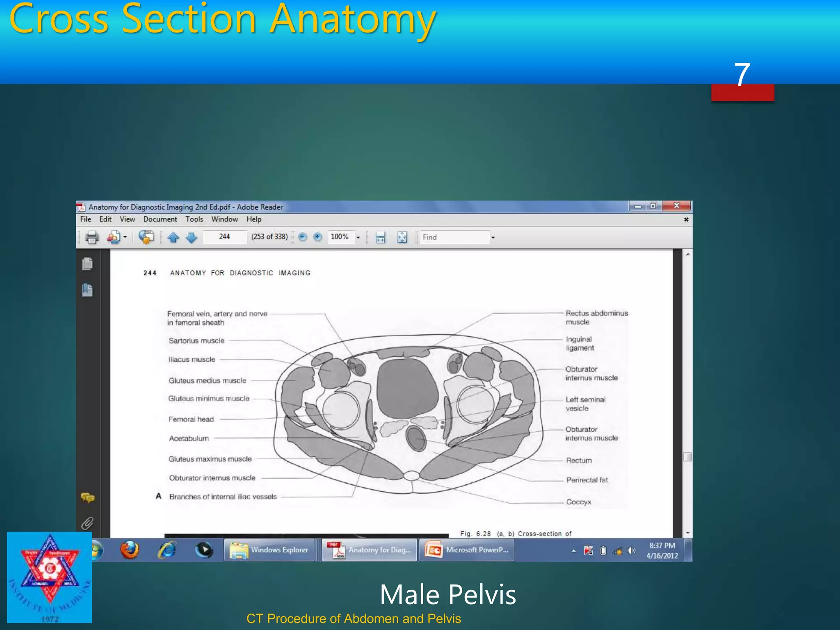Image resolution: width=840 pixels, height=630 pixels.
Task: Go to next page with down arrow
Action: [192, 237]
